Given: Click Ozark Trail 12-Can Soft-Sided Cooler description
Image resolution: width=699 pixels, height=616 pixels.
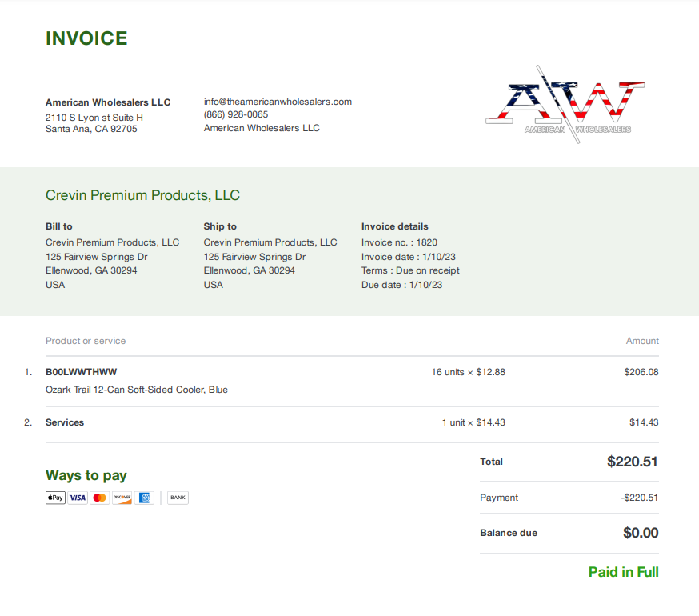Looking at the screenshot, I should coord(137,390).
